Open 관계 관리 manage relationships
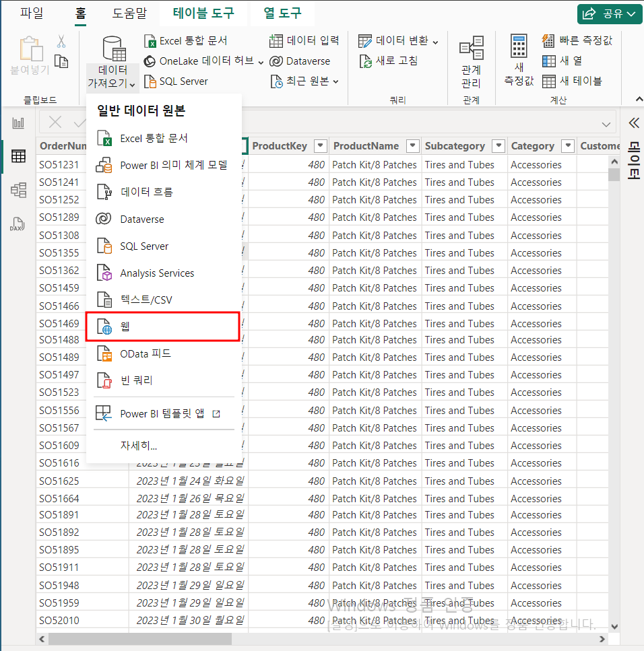 [471, 63]
